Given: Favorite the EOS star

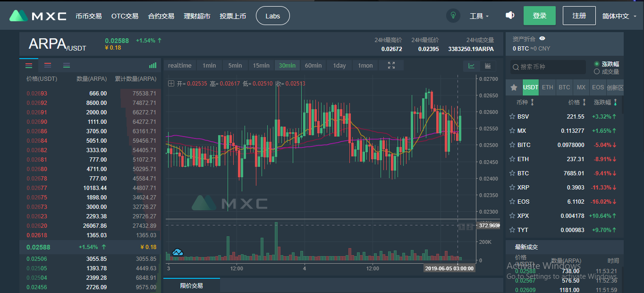Looking at the screenshot, I should (x=512, y=201).
